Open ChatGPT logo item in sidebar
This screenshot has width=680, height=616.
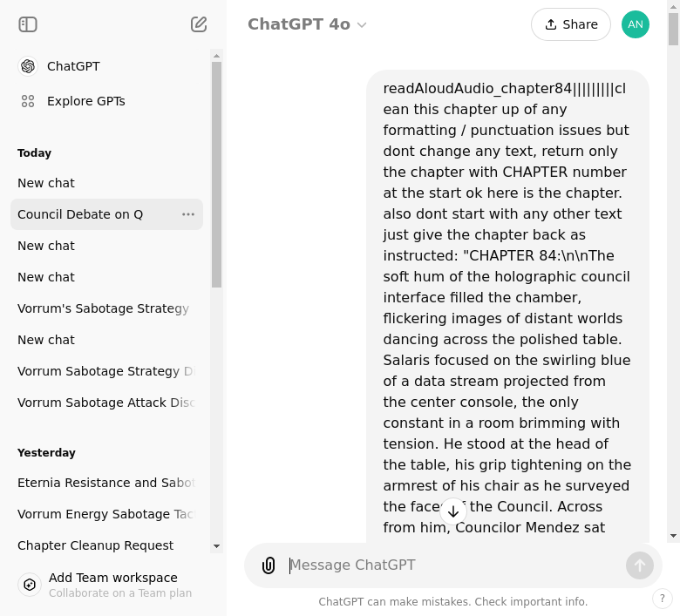click(x=28, y=66)
